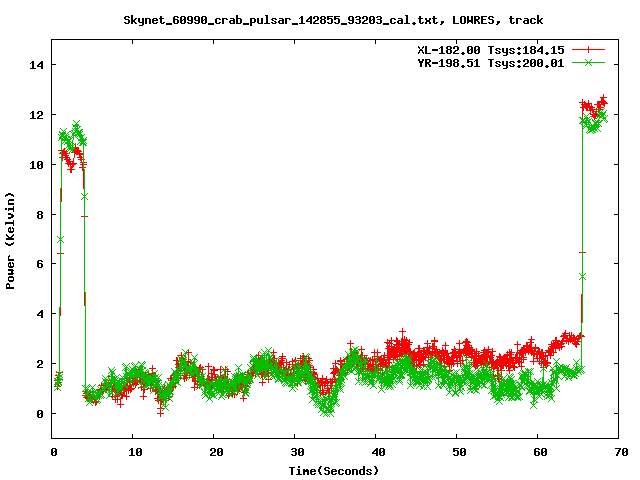Click the x-axis tick label 70
The width and height of the screenshot is (640, 480).
tap(619, 452)
